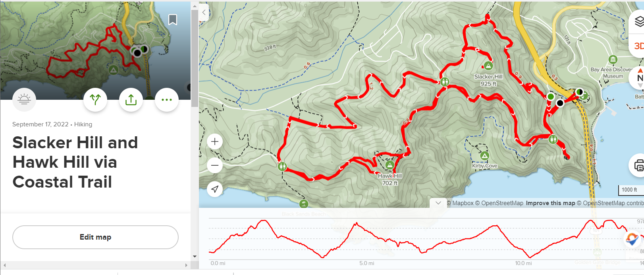
Task: Zoom out of the map with minus button
Action: click(215, 165)
